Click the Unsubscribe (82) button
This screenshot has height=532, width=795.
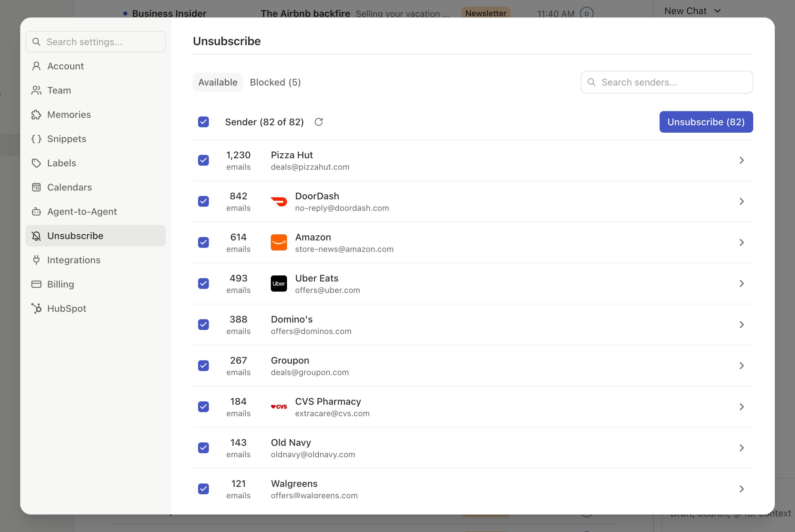tap(706, 122)
